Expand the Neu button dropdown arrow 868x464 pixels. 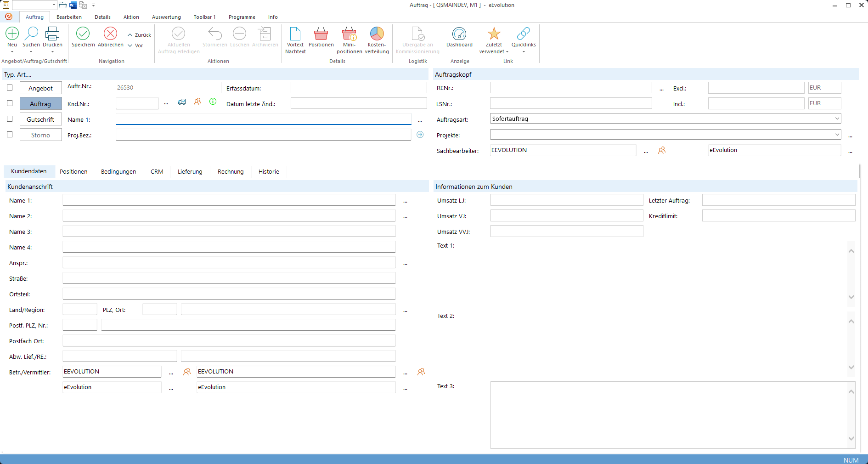coord(12,52)
